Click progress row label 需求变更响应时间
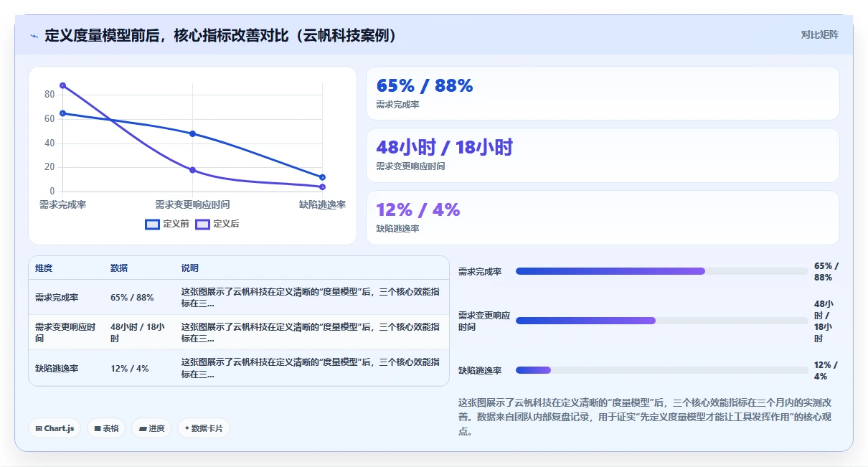Viewport: 868px width, 467px height. click(x=484, y=321)
